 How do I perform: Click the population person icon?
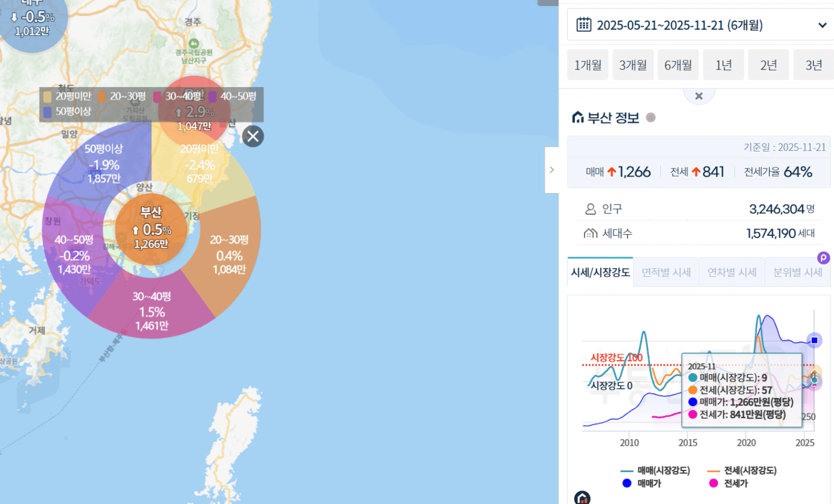[x=591, y=209]
